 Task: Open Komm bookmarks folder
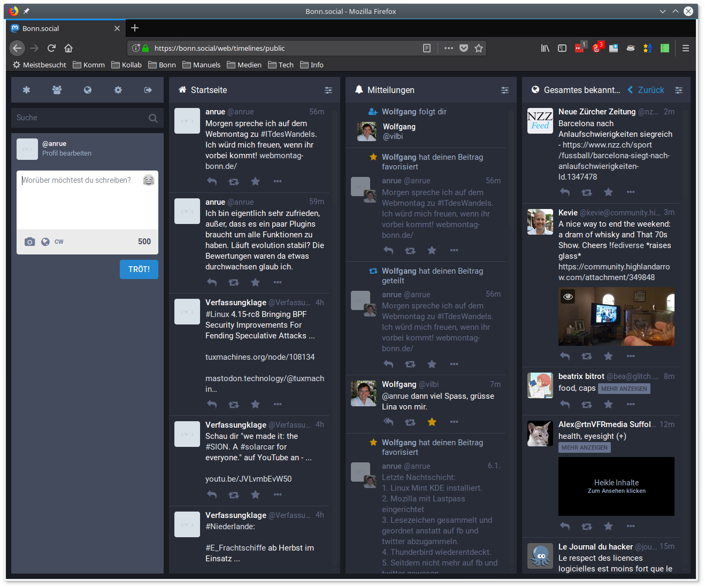(89, 65)
